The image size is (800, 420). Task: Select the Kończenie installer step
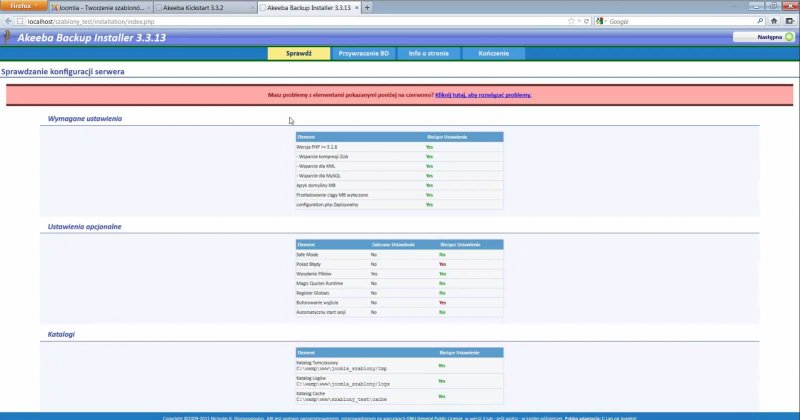coord(493,53)
